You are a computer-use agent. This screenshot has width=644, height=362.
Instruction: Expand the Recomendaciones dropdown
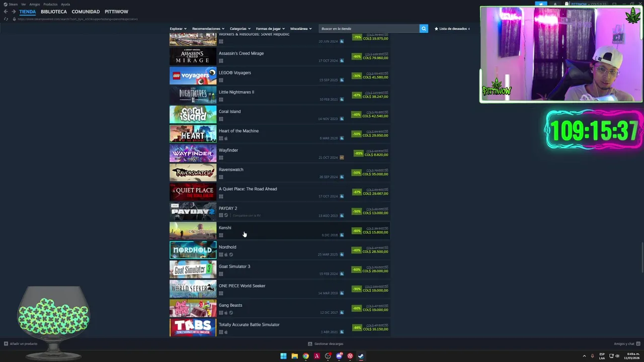(208, 29)
